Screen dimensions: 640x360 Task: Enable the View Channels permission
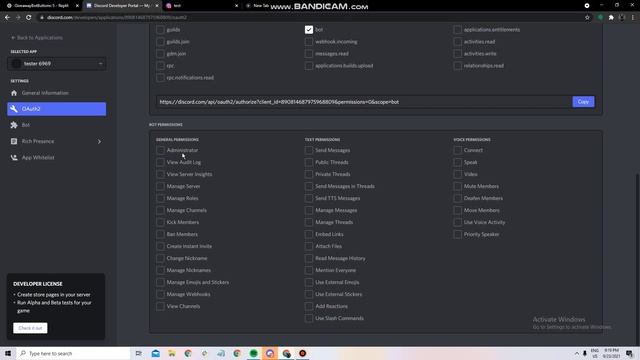[x=160, y=306]
